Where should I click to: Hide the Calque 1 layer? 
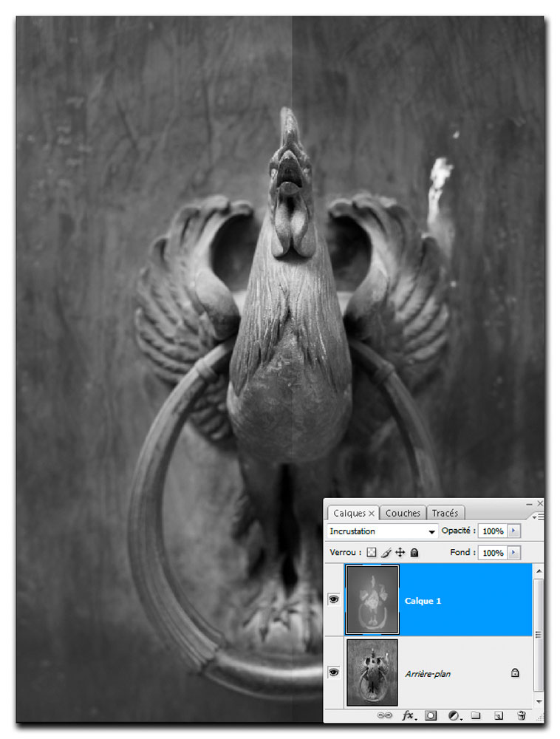pyautogui.click(x=334, y=599)
